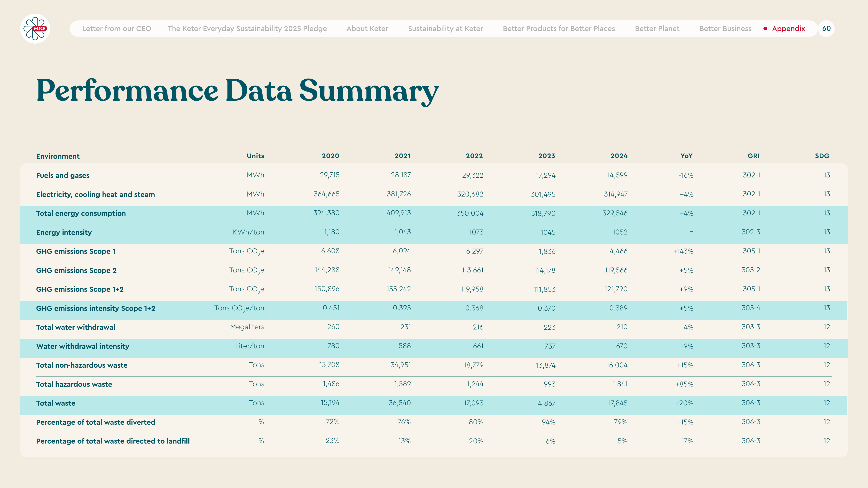This screenshot has height=488, width=868.
Task: Open the Letter from our CEO section
Action: (x=117, y=29)
